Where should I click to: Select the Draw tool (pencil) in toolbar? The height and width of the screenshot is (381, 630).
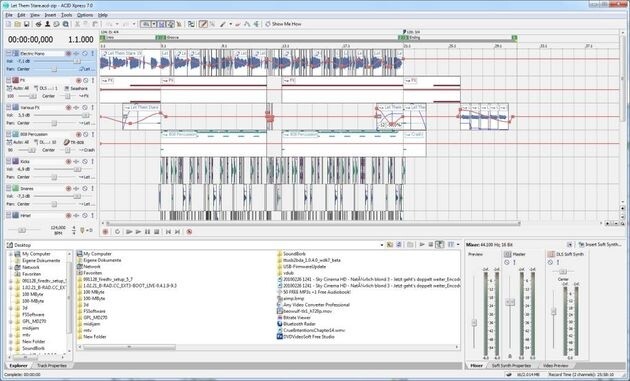coord(203,24)
